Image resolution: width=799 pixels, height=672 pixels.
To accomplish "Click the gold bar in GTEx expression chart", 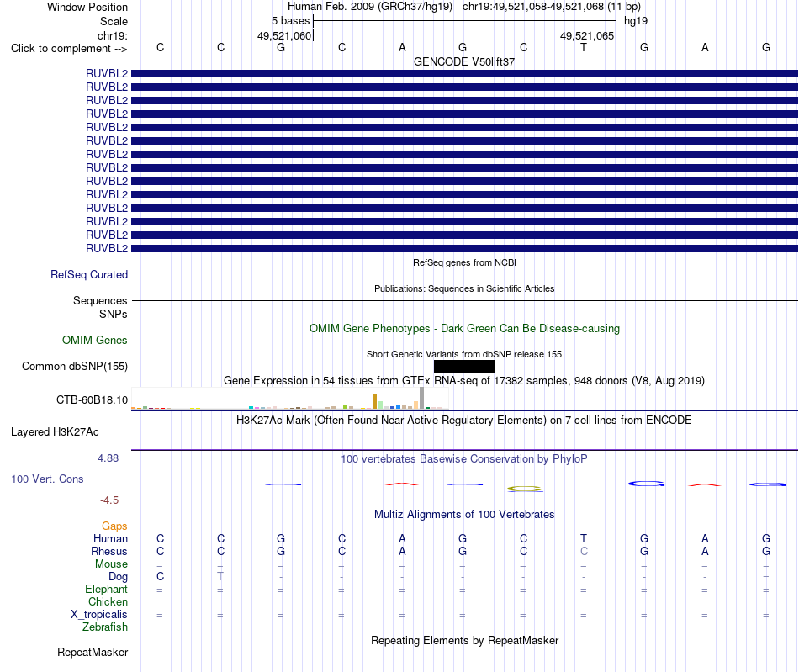I will click(374, 401).
